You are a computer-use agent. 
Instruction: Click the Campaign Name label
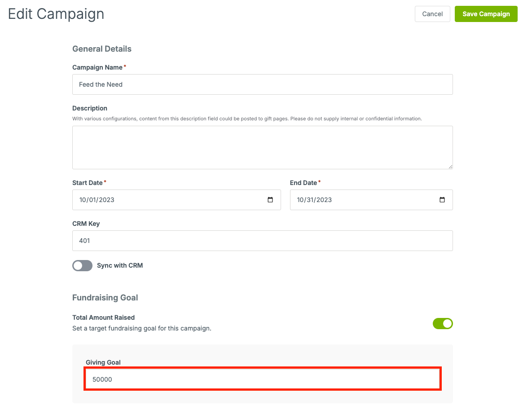point(97,67)
